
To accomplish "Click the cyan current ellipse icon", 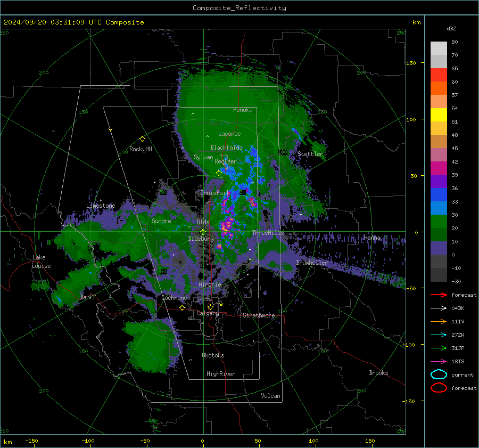I will coord(439,374).
